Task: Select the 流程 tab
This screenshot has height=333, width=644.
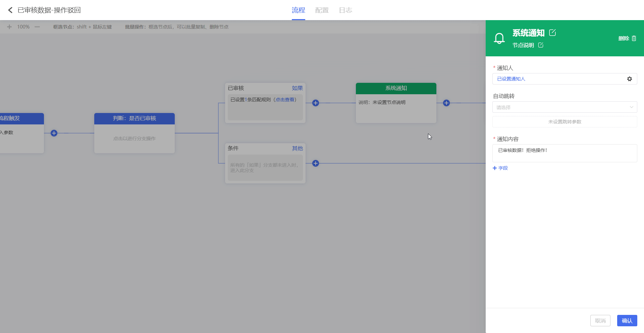Action: pyautogui.click(x=298, y=10)
